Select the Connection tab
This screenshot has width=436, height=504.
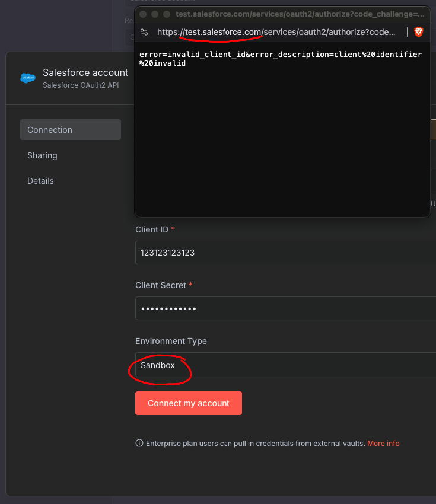tap(71, 129)
